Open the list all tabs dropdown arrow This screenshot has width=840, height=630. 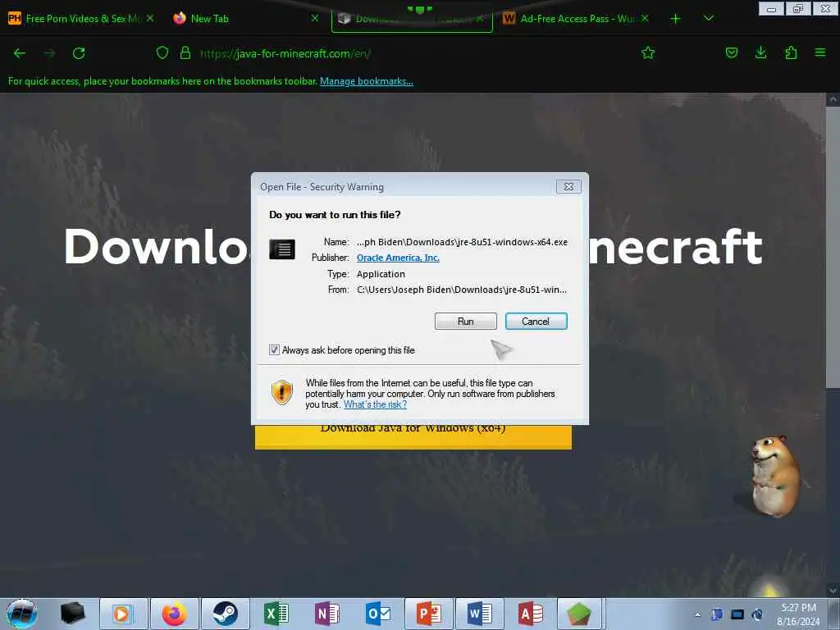click(708, 18)
